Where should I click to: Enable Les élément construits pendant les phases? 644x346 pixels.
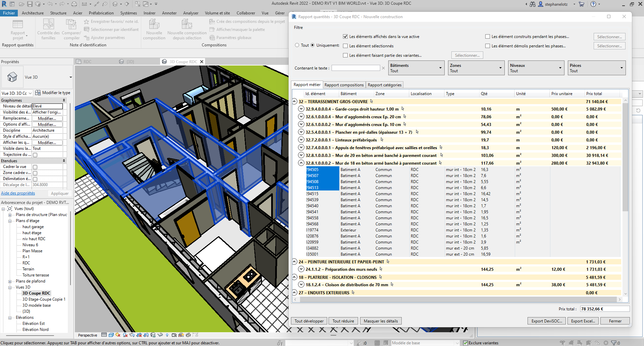click(x=488, y=36)
